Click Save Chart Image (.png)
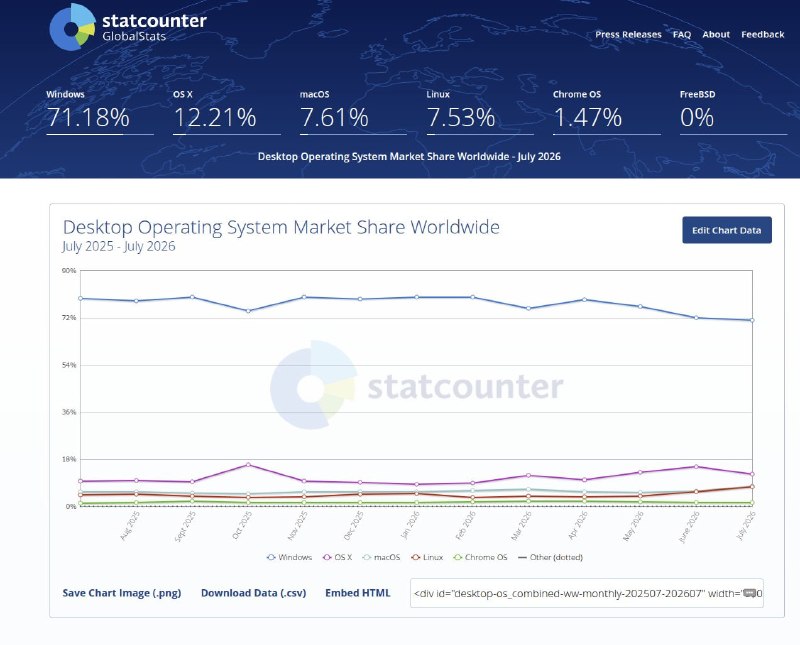This screenshot has height=645, width=800. (x=121, y=593)
